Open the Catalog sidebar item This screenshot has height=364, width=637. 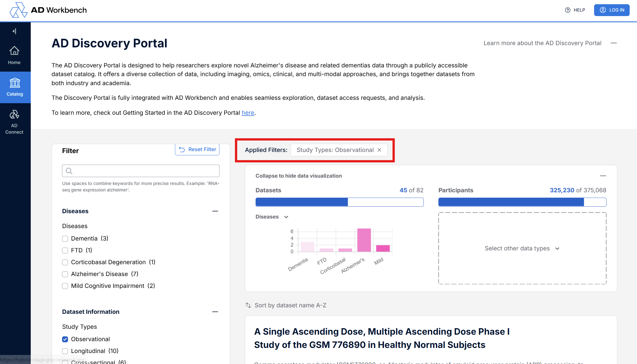click(15, 87)
